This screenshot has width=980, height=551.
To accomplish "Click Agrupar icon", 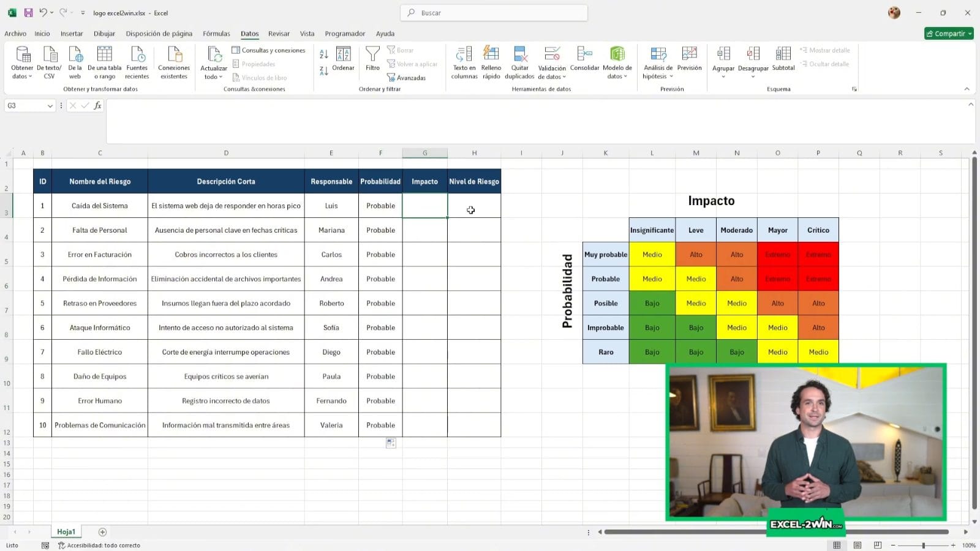I will click(723, 54).
